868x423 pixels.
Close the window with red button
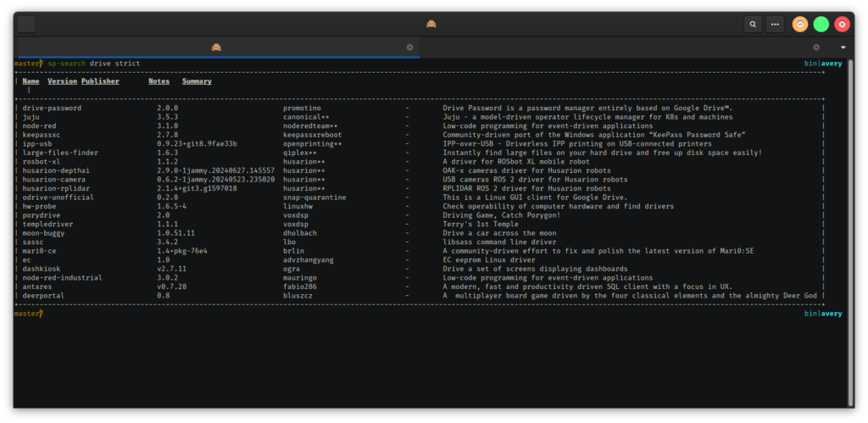tap(842, 25)
